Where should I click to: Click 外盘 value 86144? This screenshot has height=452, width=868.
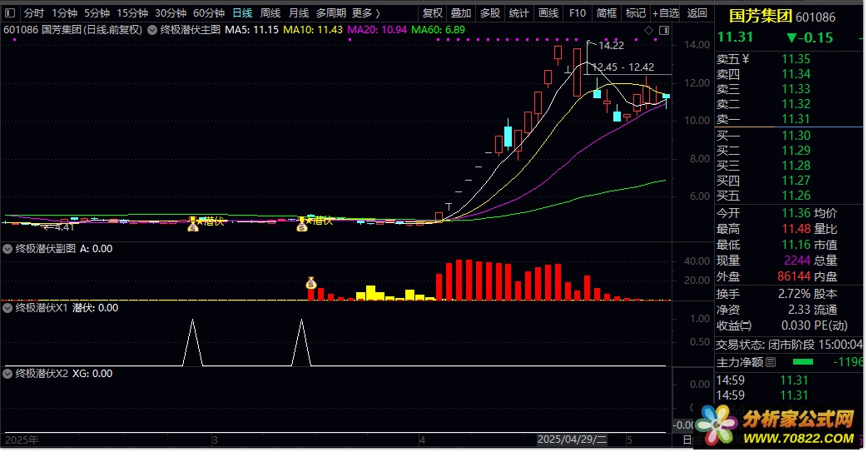click(794, 276)
